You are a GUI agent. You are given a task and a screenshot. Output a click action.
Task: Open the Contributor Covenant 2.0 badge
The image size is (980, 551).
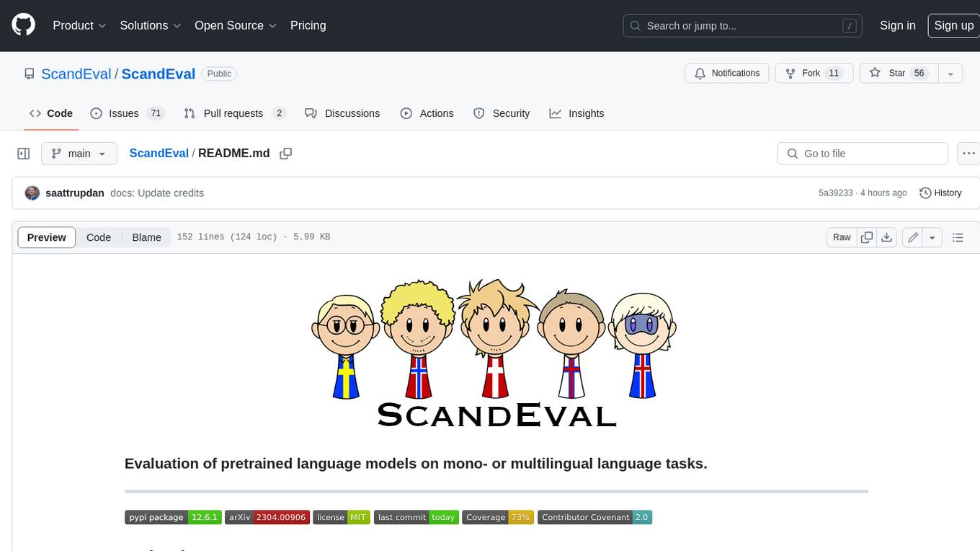pos(595,517)
